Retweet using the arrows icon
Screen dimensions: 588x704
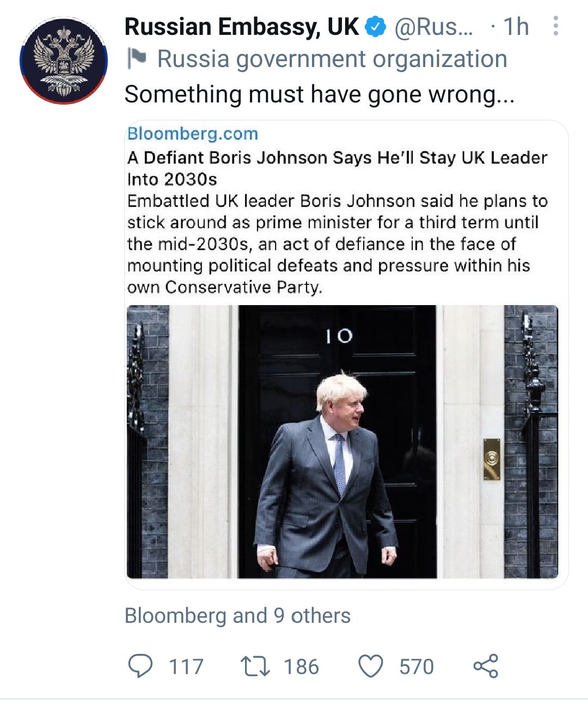[255, 666]
